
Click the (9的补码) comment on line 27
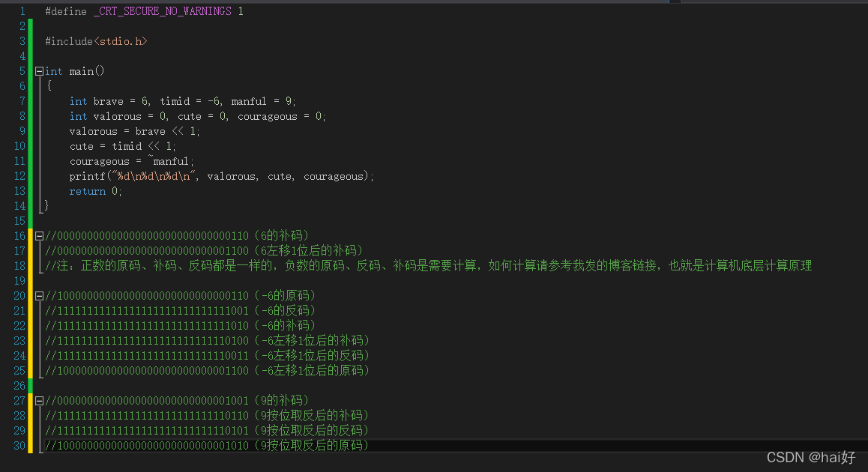pos(283,400)
